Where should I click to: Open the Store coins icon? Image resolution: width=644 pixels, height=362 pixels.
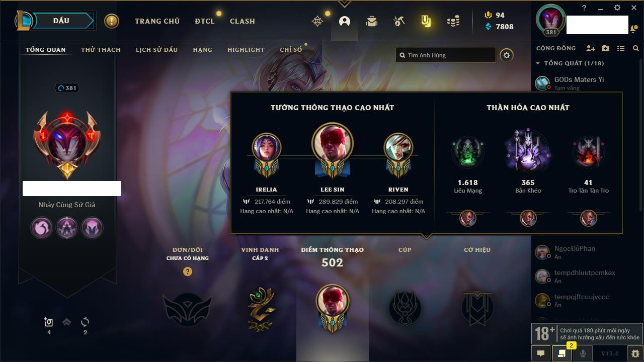453,21
